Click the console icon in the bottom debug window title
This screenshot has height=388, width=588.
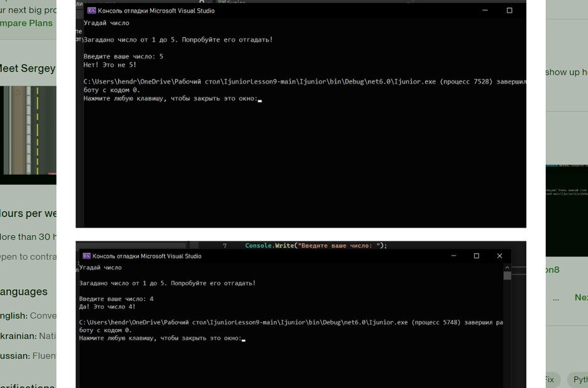(x=87, y=256)
